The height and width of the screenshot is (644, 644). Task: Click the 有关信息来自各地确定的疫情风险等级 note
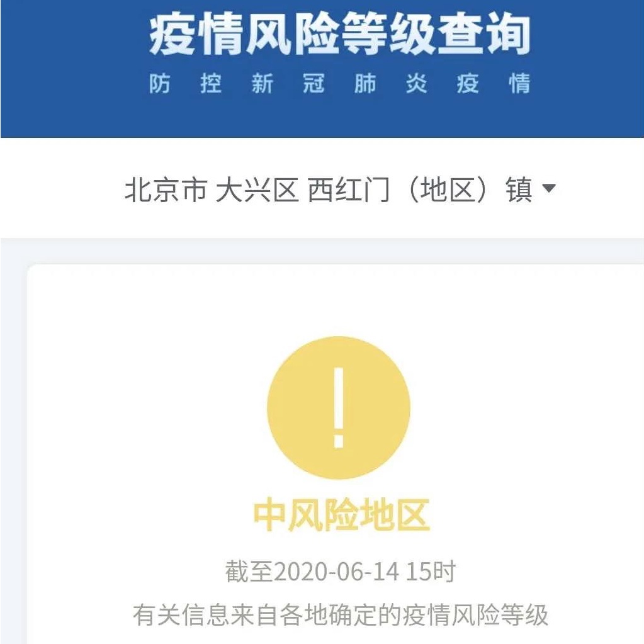340,615
